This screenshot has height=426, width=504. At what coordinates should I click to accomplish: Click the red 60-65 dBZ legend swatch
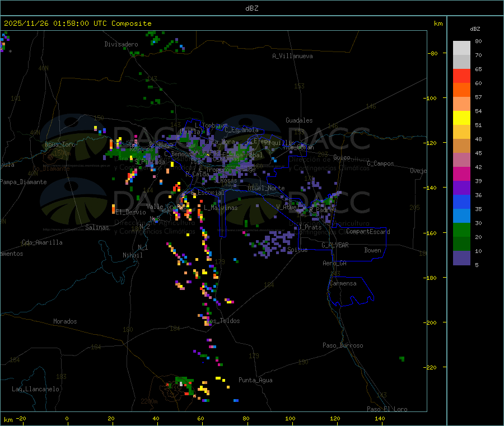[x=461, y=76]
